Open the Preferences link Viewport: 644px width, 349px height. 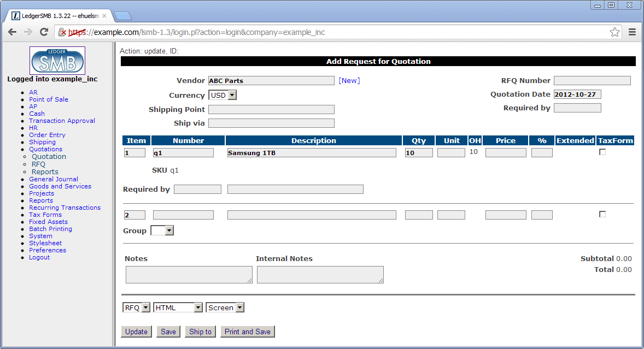[x=47, y=250]
